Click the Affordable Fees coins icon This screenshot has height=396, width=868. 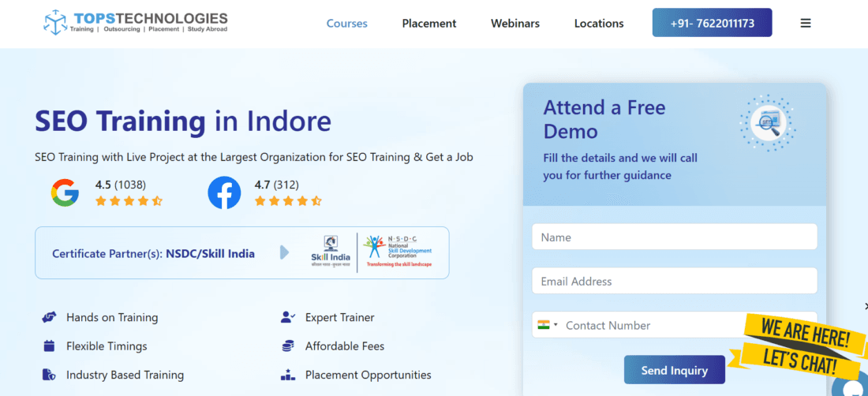[x=288, y=346]
